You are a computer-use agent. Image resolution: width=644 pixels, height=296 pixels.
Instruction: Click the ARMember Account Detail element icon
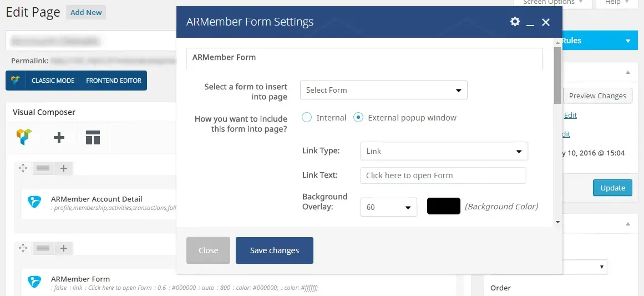click(x=34, y=202)
